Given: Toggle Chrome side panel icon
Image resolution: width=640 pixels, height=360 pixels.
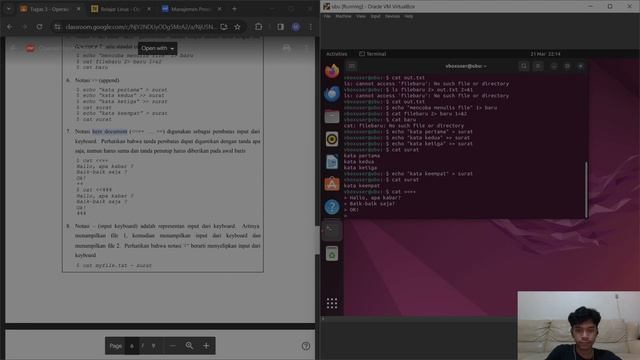Looking at the screenshot, I should point(280,27).
